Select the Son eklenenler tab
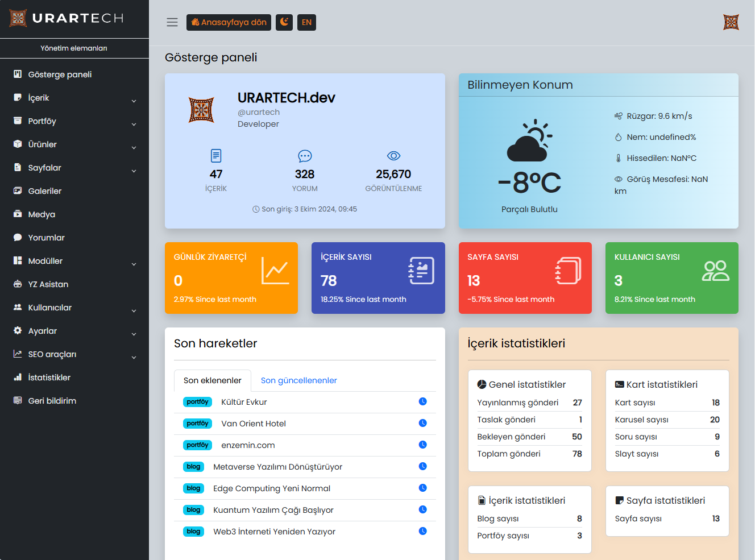The width and height of the screenshot is (755, 560). (212, 380)
